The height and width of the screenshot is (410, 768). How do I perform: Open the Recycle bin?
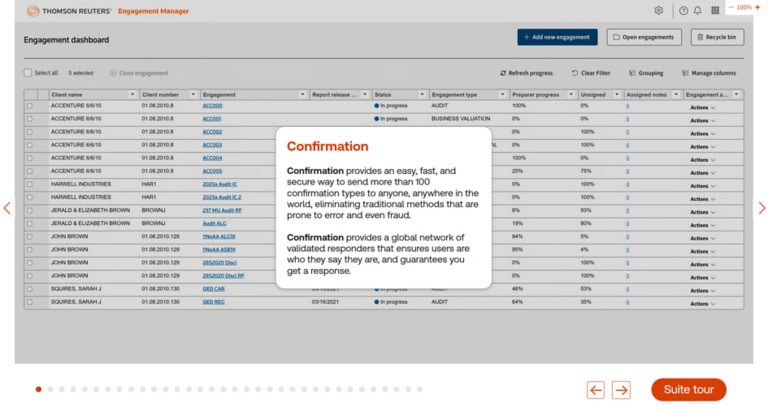click(718, 37)
